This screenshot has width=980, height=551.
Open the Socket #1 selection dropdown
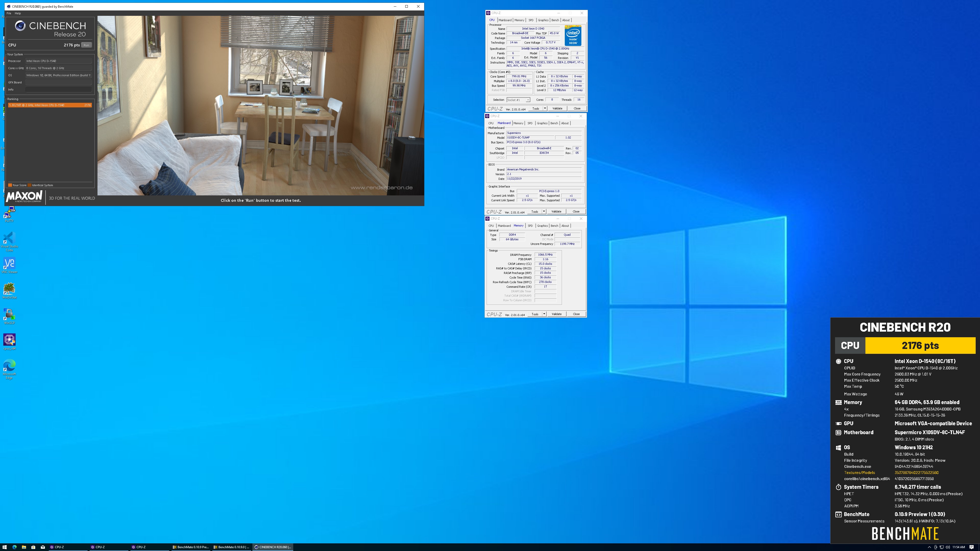(518, 100)
